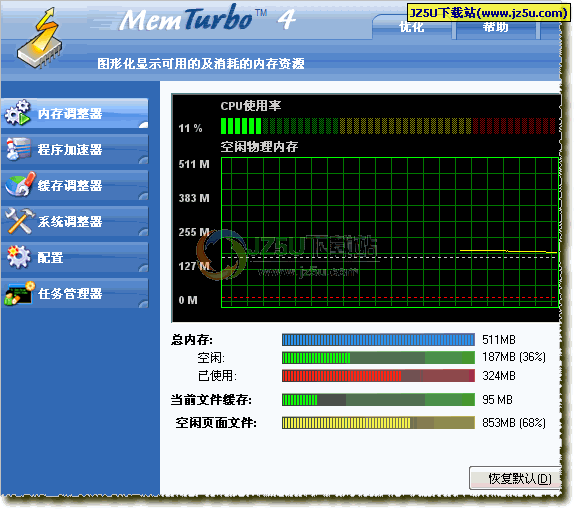Click the 95 MB cache value
The height and width of the screenshot is (509, 574).
pos(497,400)
